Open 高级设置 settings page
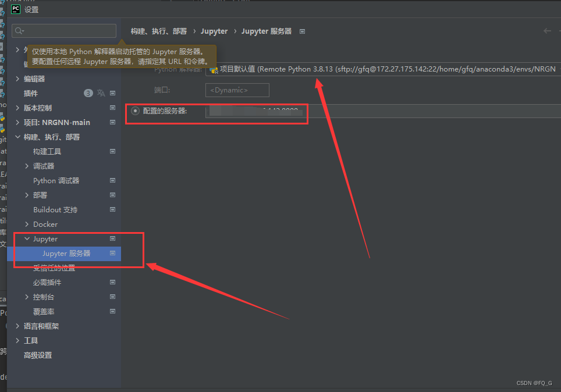Image resolution: width=561 pixels, height=392 pixels. [x=38, y=355]
